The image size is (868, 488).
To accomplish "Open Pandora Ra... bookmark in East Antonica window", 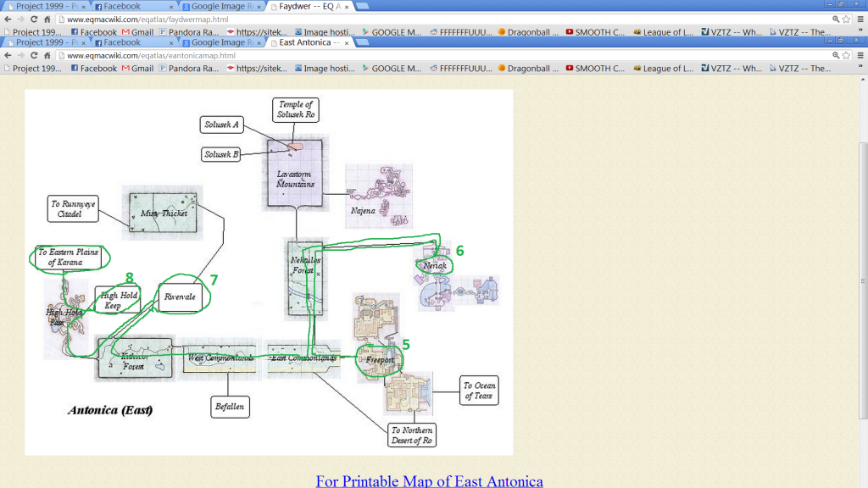I will (x=189, y=69).
